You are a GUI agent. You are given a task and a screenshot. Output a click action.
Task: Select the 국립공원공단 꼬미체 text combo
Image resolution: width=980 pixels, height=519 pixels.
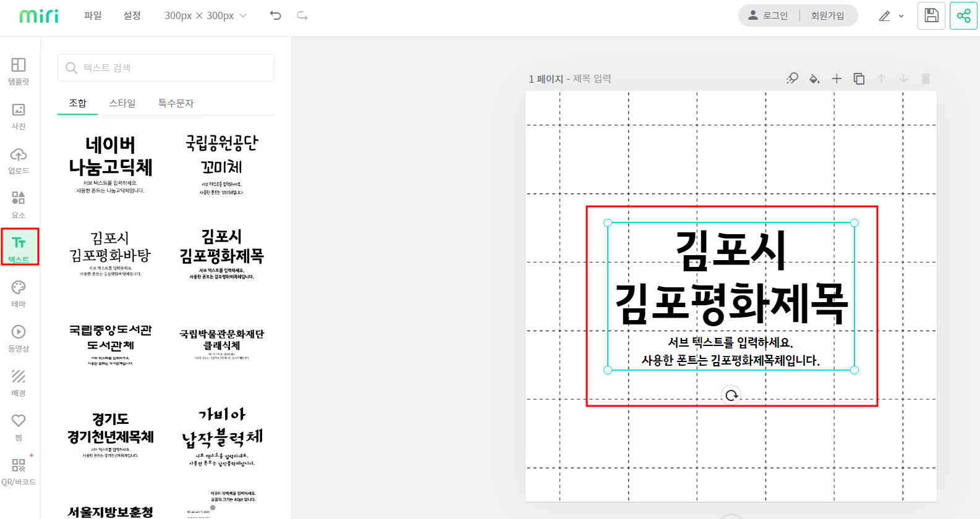pyautogui.click(x=221, y=164)
